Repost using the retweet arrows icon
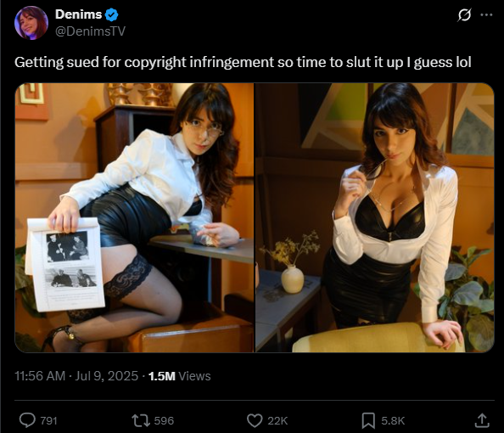This screenshot has width=504, height=433. pyautogui.click(x=141, y=420)
